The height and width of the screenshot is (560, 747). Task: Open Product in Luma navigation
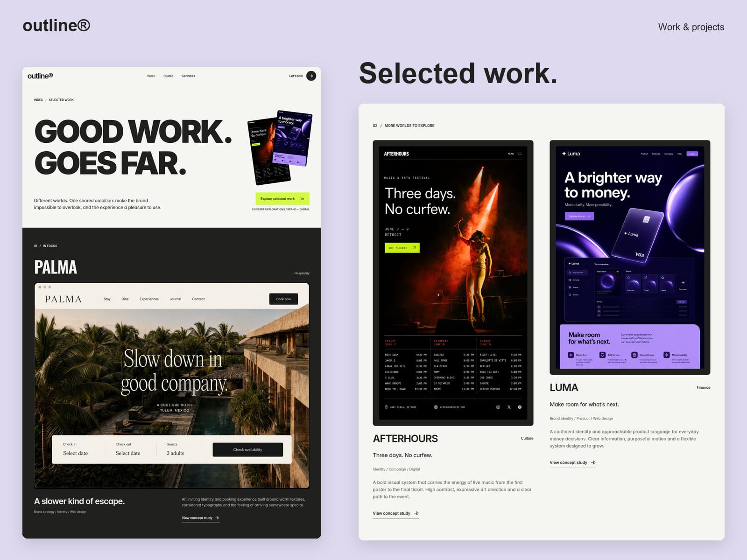tap(644, 154)
